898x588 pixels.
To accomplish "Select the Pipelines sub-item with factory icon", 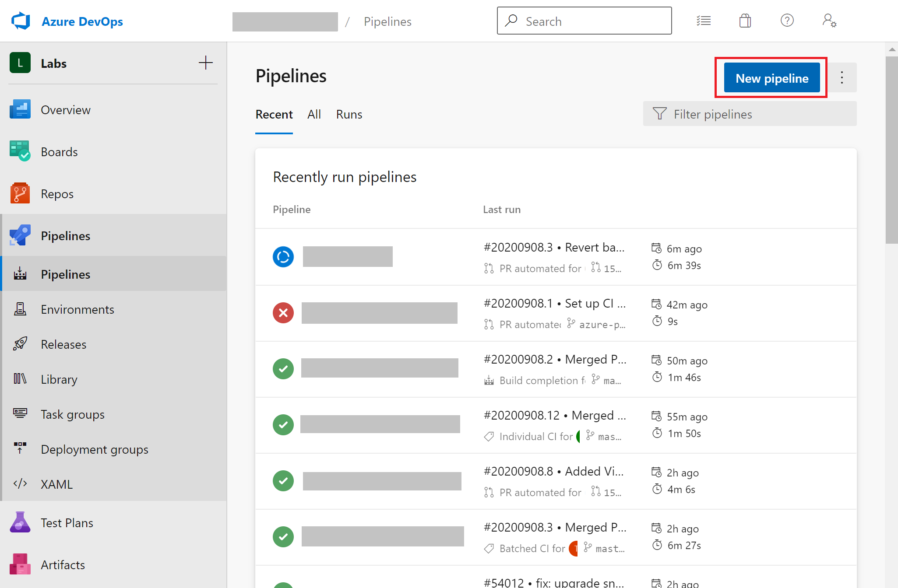I will (x=114, y=274).
